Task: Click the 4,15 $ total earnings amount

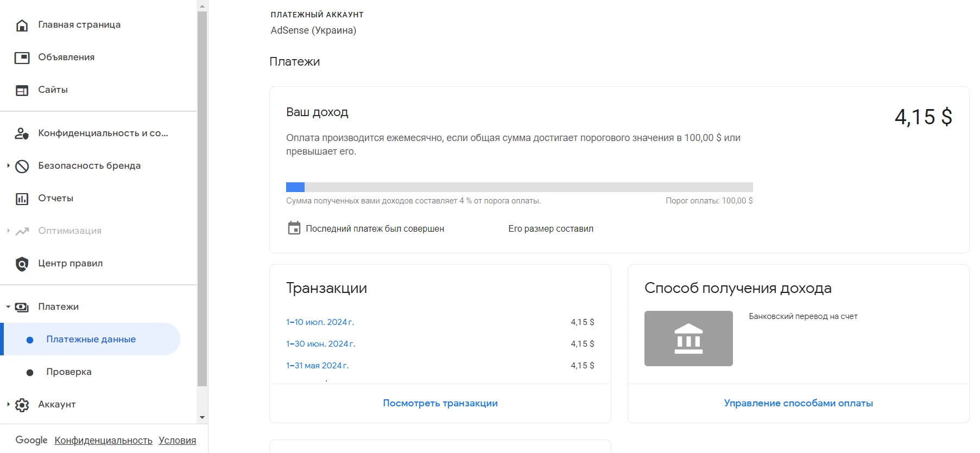Action: click(x=923, y=117)
